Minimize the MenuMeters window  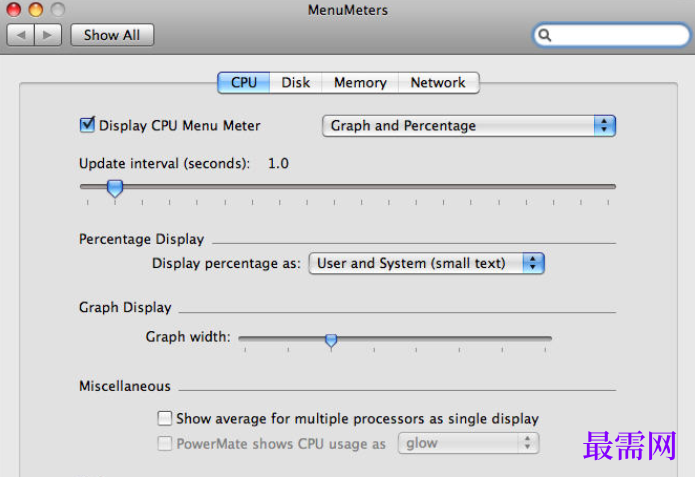click(x=35, y=9)
